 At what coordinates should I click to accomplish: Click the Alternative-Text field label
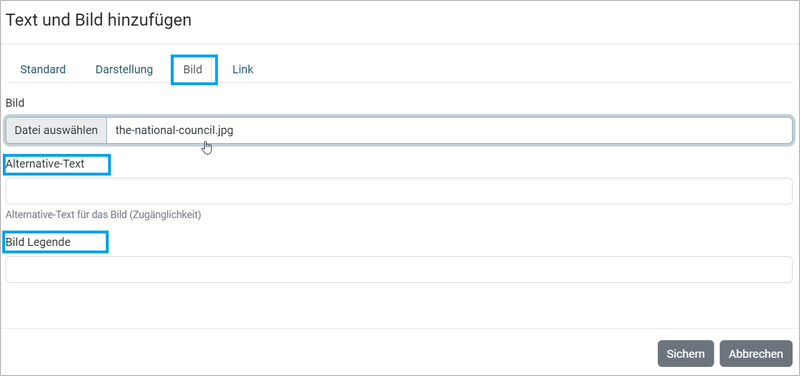pyautogui.click(x=45, y=164)
